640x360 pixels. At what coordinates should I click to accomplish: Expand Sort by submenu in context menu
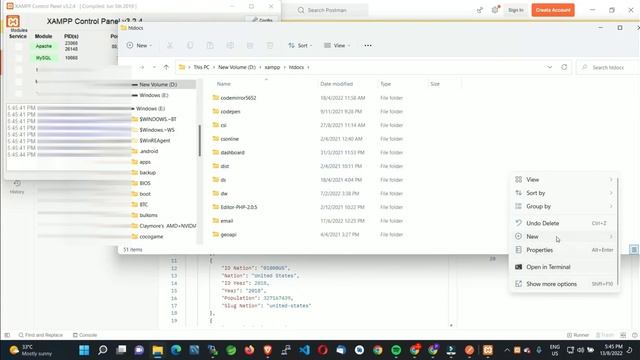point(564,193)
